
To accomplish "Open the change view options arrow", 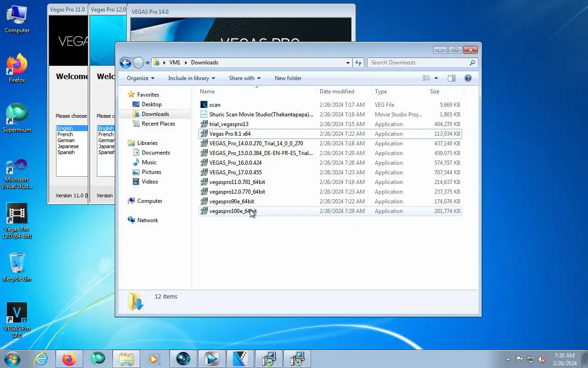I will point(436,78).
